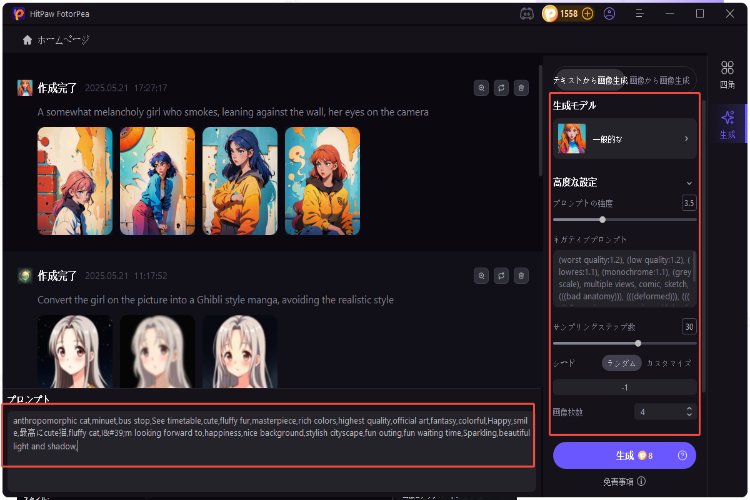Image resolution: width=750 pixels, height=500 pixels.
Task: Adjust the サンプリングステップ数 slider
Action: [x=638, y=343]
